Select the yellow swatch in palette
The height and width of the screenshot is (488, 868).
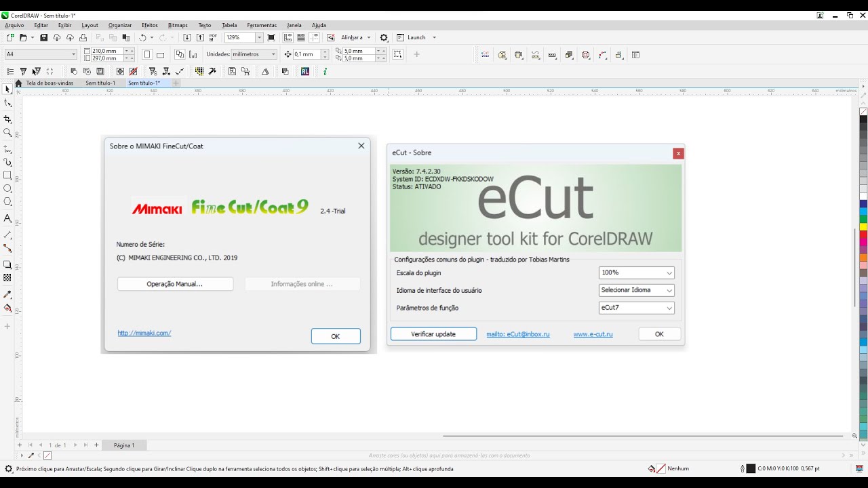863,226
